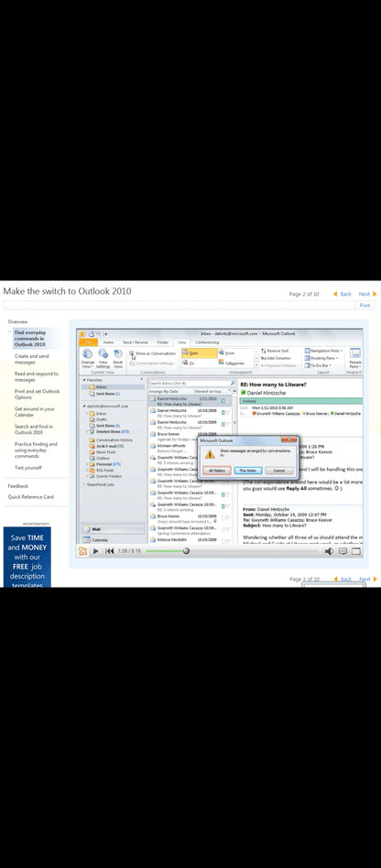This screenshot has height=868, width=381.
Task: Switch to the Conferencing tab
Action: pos(207,342)
